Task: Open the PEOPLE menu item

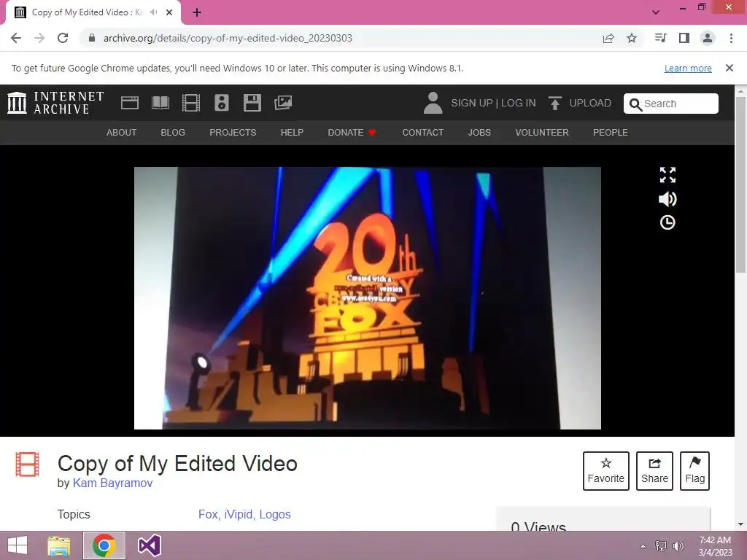Action: click(611, 133)
